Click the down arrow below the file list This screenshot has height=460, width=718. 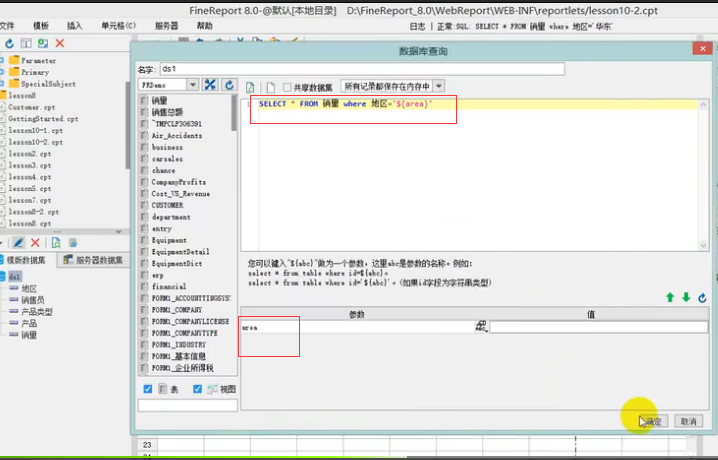click(119, 232)
